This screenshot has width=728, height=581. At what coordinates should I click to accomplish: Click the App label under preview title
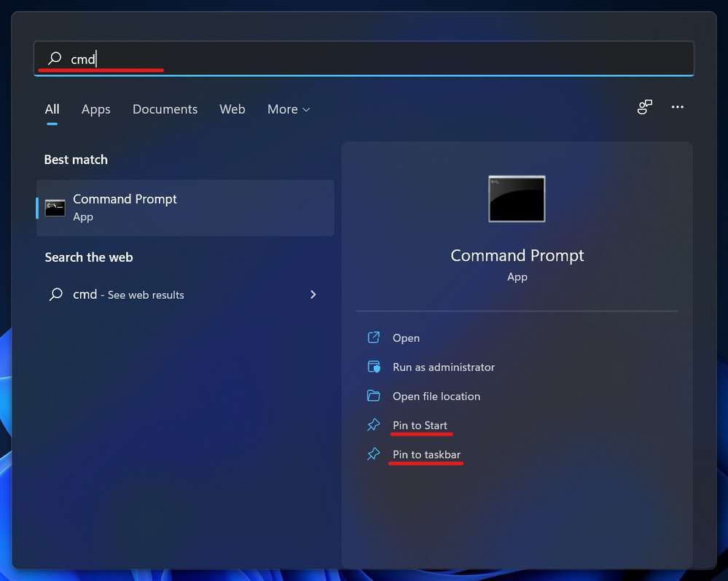(x=517, y=277)
